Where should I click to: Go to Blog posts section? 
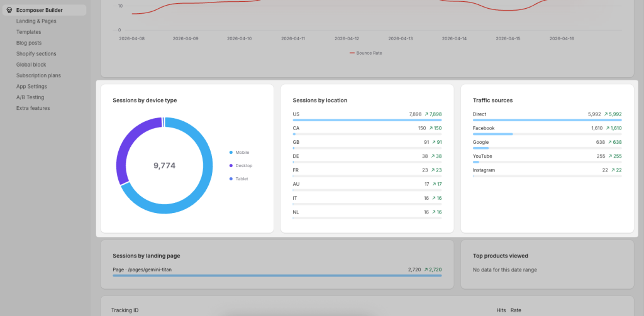coord(29,43)
